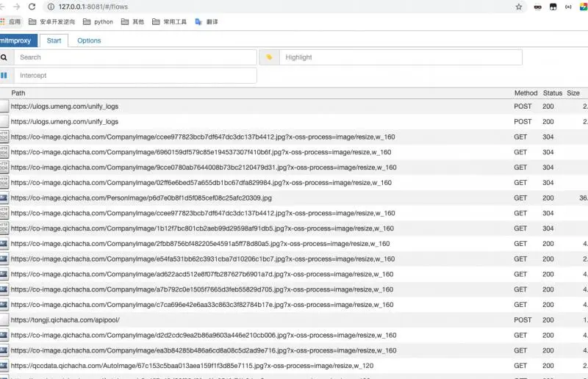Image resolution: width=588 pixels, height=379 pixels.
Task: Click image icon of ea3b84285b48 flow
Action: click(x=4, y=350)
